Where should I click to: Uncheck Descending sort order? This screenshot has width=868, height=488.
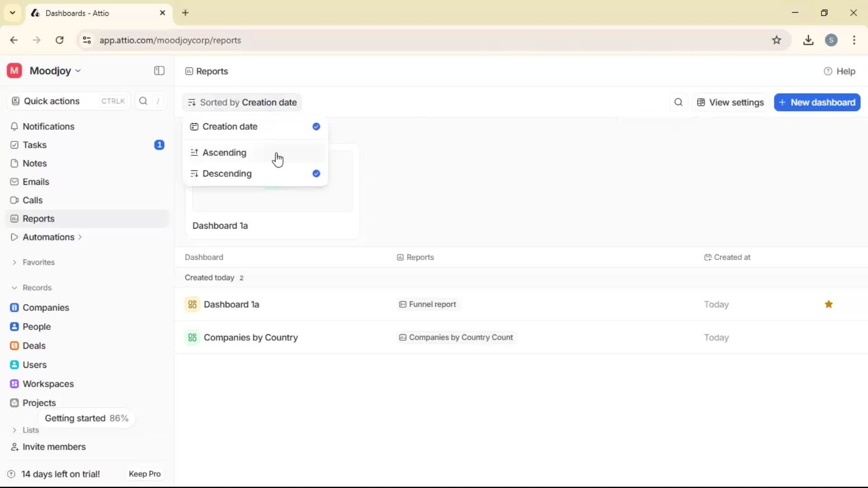point(316,174)
